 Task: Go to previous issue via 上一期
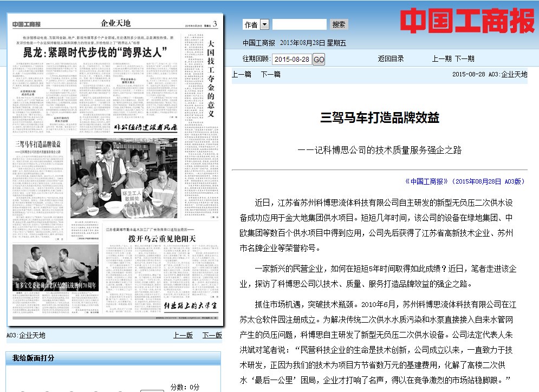point(441,59)
